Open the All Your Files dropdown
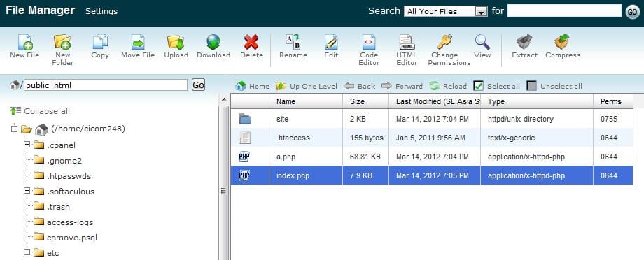The image size is (644, 260). [446, 11]
